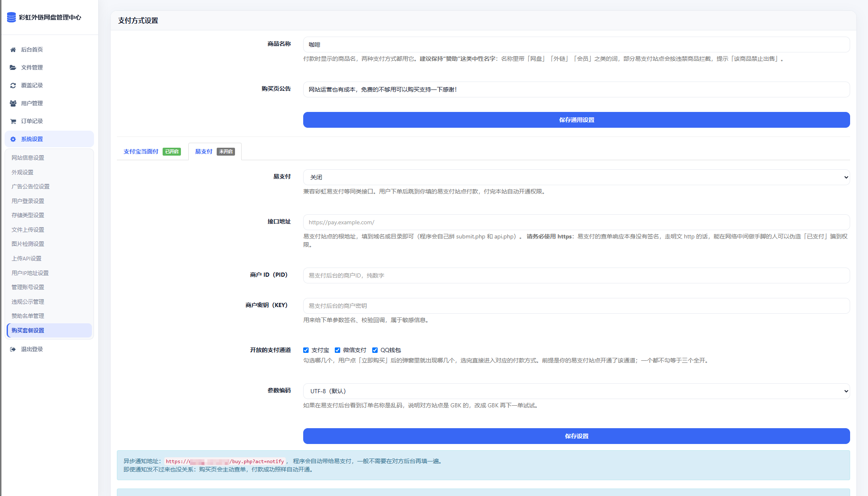Open 上传API设置 in the sidebar
The image size is (868, 496).
pyautogui.click(x=27, y=258)
